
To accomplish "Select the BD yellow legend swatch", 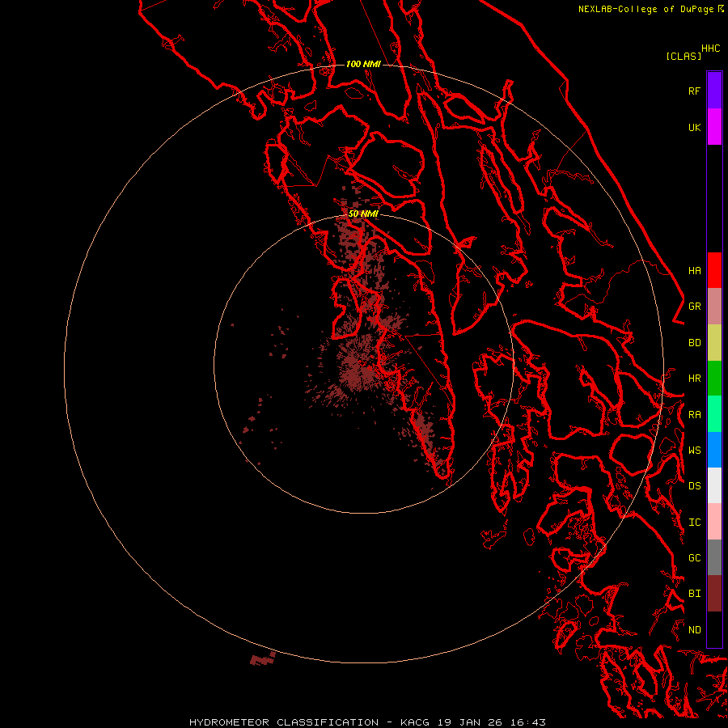I will 714,343.
